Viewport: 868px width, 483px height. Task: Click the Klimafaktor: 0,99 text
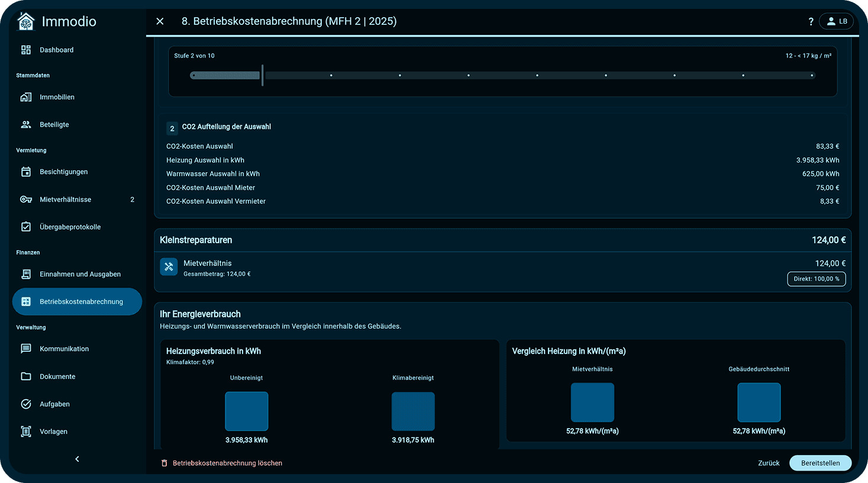190,362
